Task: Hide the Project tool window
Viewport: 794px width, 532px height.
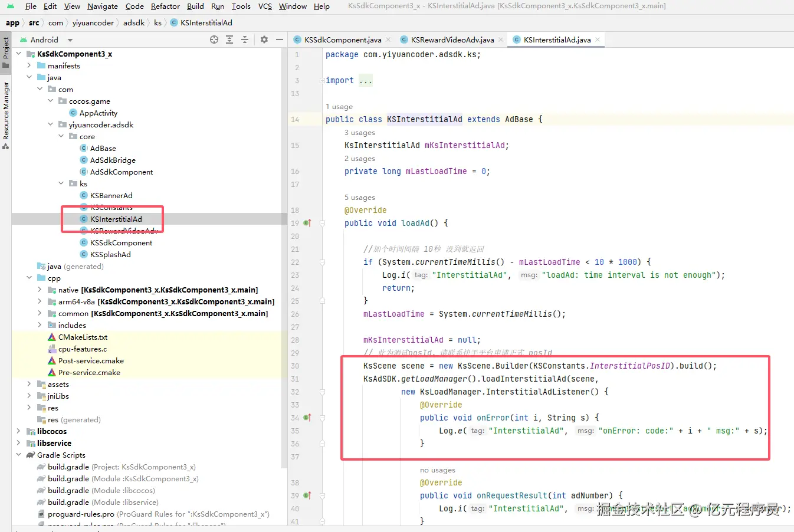Action: coord(280,40)
